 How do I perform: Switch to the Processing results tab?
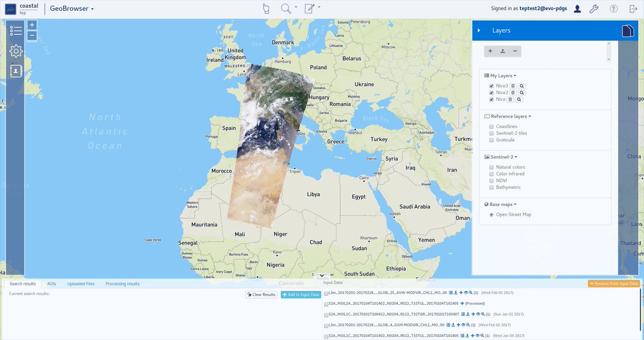122,284
